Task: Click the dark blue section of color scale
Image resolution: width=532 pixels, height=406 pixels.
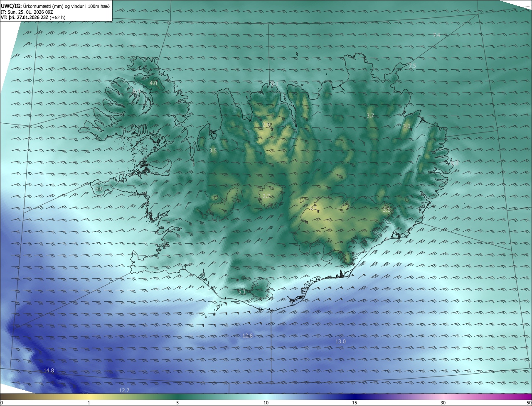Action: click(355, 397)
